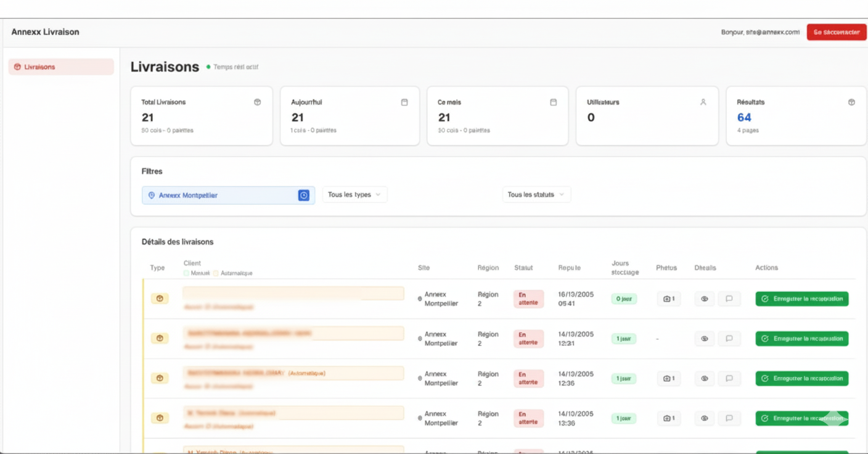Click the comment icon in the first row
The width and height of the screenshot is (868, 454).
[729, 299]
